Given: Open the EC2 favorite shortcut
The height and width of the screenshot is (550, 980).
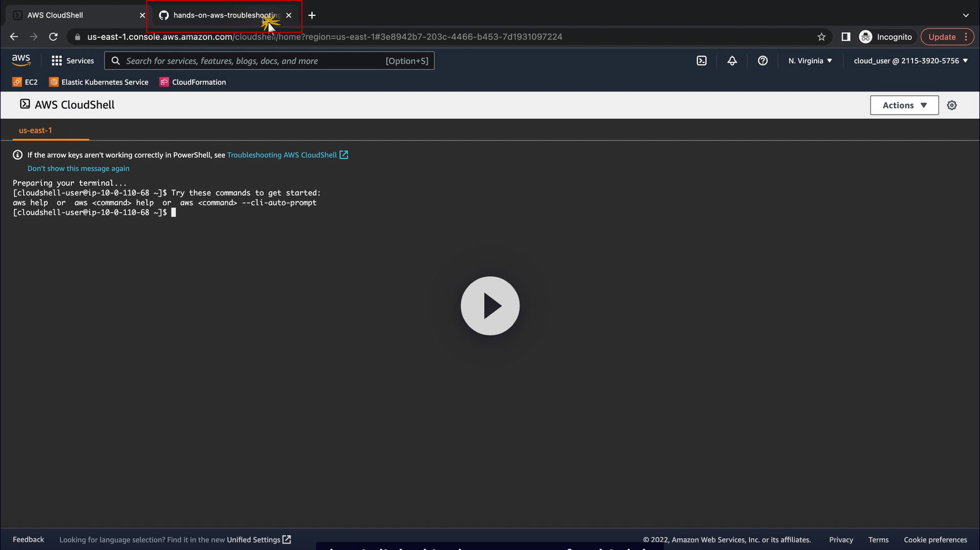Looking at the screenshot, I should tap(25, 82).
